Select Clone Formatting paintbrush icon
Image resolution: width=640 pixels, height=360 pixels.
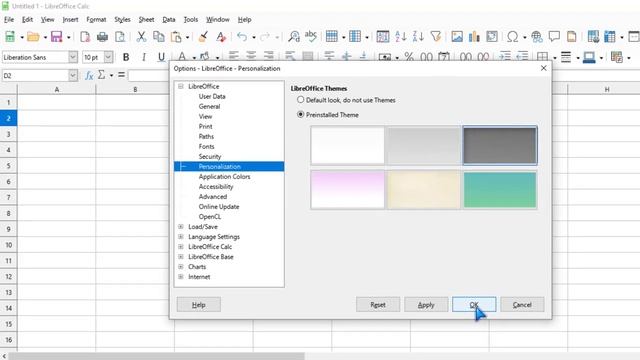(203, 37)
